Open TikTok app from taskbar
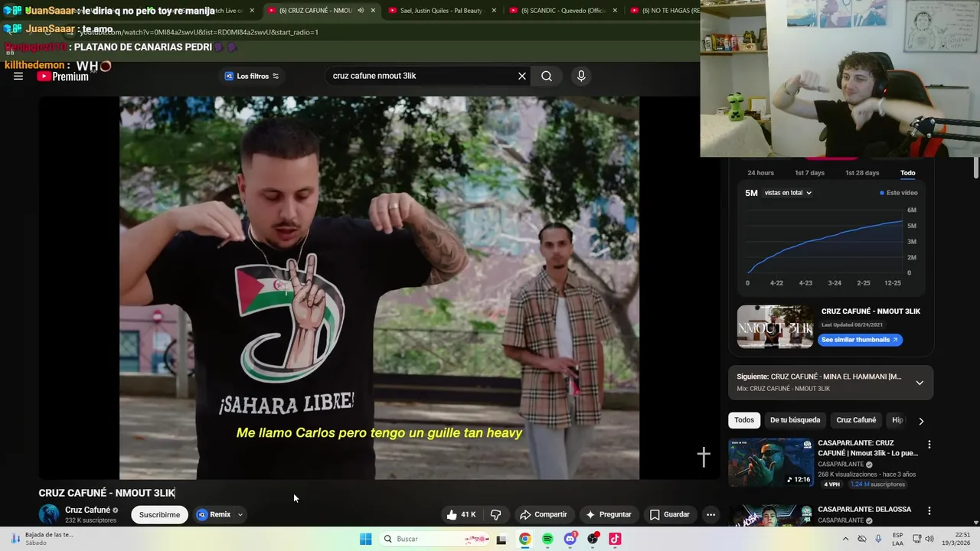980x551 pixels. pyautogui.click(x=615, y=539)
